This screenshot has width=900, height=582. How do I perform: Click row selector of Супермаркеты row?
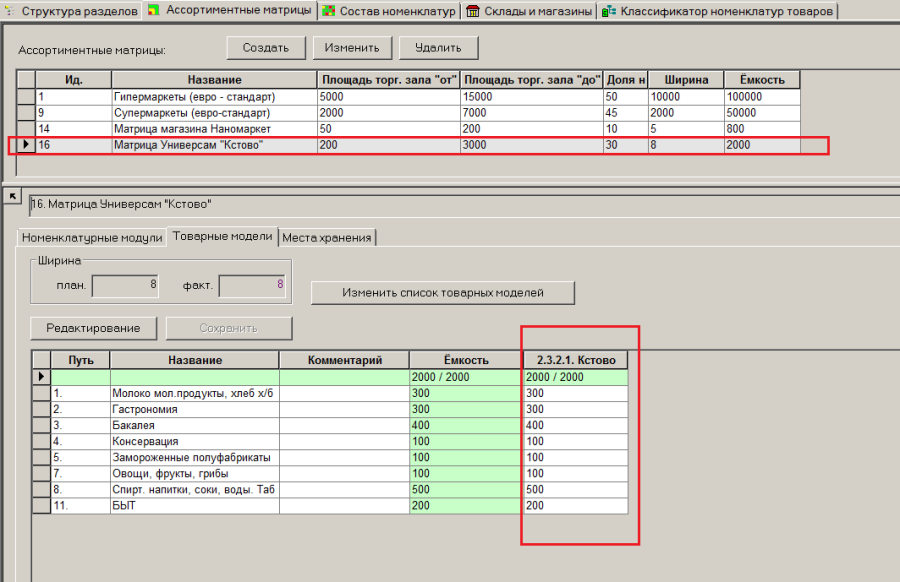26,112
